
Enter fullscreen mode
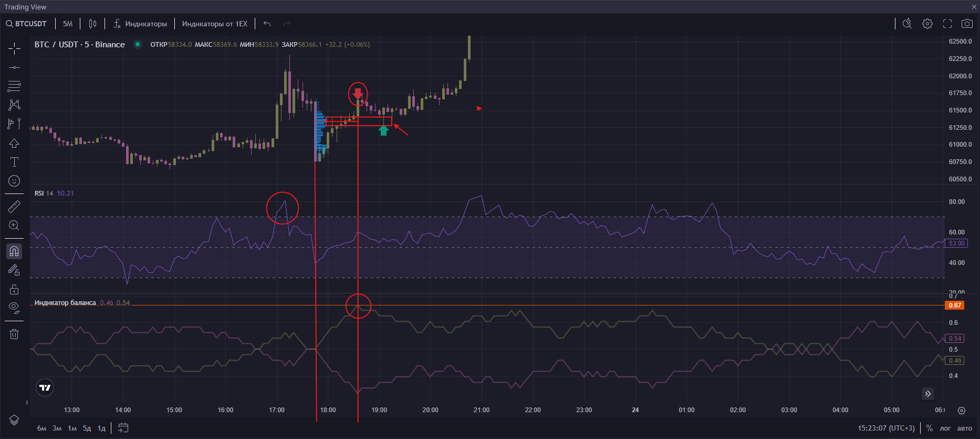[x=947, y=24]
